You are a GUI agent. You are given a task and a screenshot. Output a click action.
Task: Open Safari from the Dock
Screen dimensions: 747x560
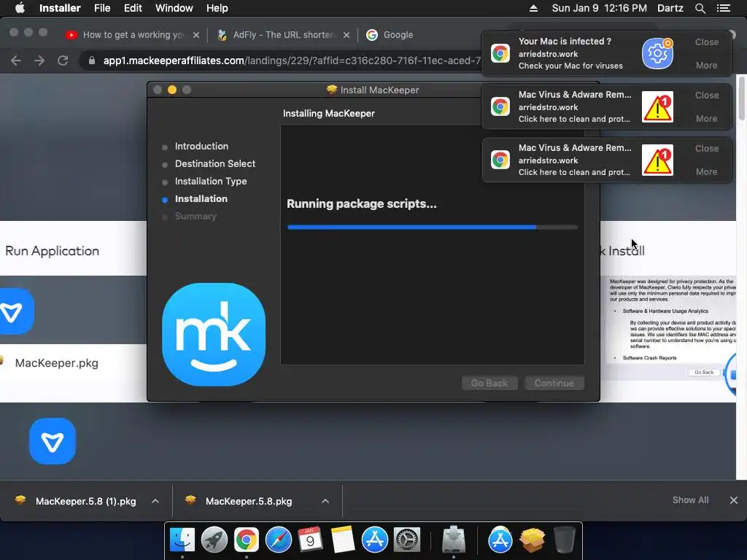[278, 540]
